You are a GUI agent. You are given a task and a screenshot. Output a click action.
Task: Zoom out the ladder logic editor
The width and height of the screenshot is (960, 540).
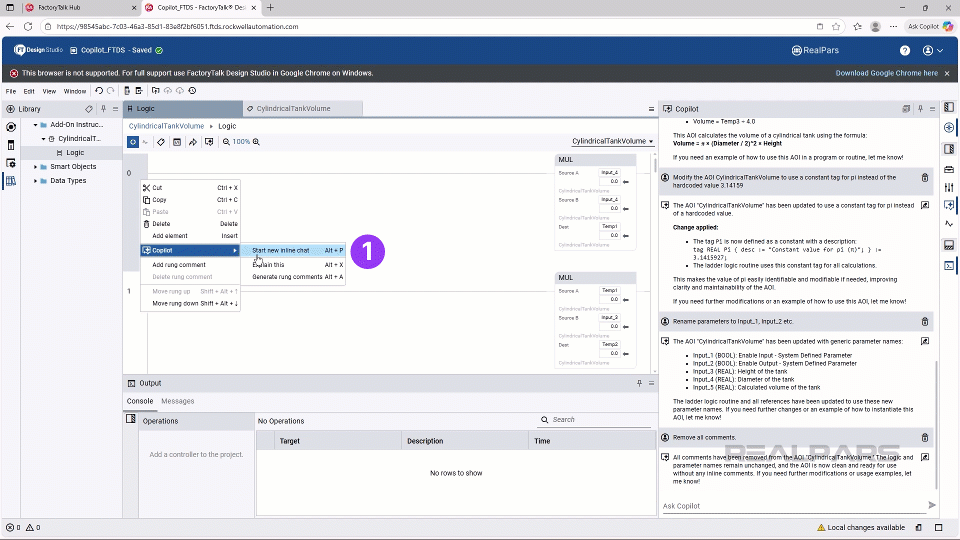(x=226, y=141)
